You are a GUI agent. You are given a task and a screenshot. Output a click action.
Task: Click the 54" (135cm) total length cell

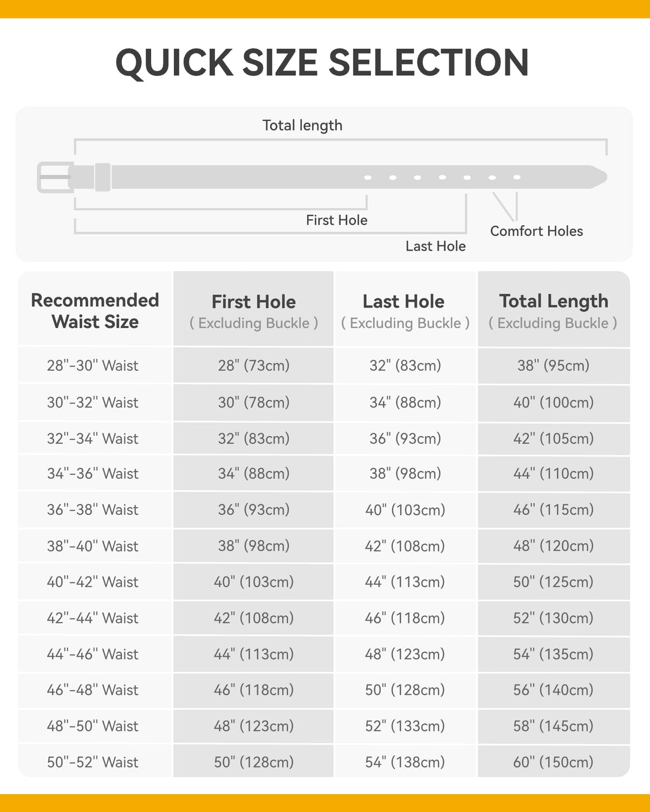553,654
